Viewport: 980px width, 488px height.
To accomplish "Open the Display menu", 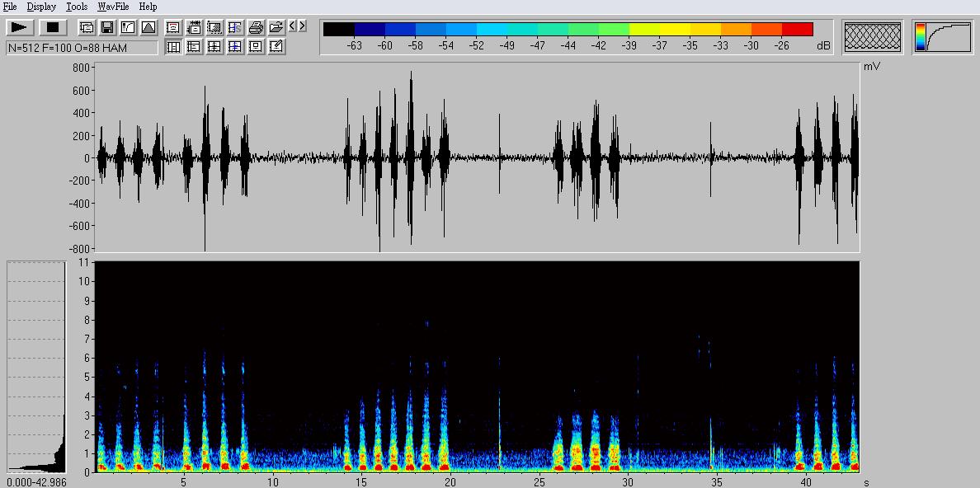I will click(41, 7).
